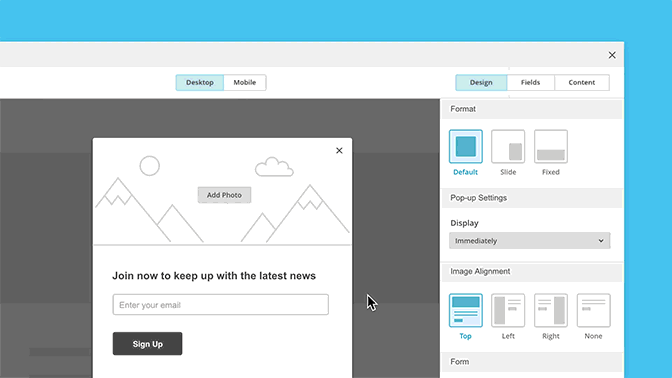Screen dimensions: 672x378
Task: Click the Immediately dropdown arrow
Action: point(601,241)
